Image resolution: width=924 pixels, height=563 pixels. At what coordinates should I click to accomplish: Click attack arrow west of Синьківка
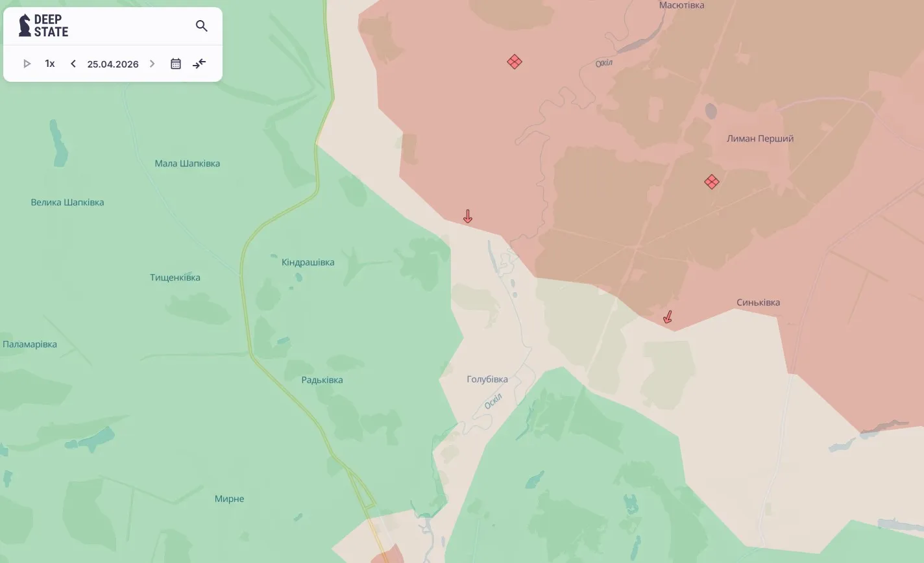click(667, 317)
